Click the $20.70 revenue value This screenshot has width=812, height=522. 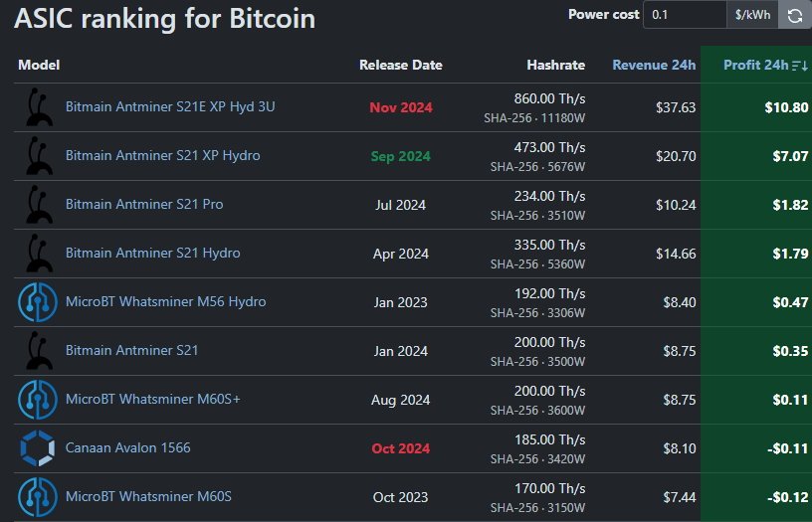[676, 156]
